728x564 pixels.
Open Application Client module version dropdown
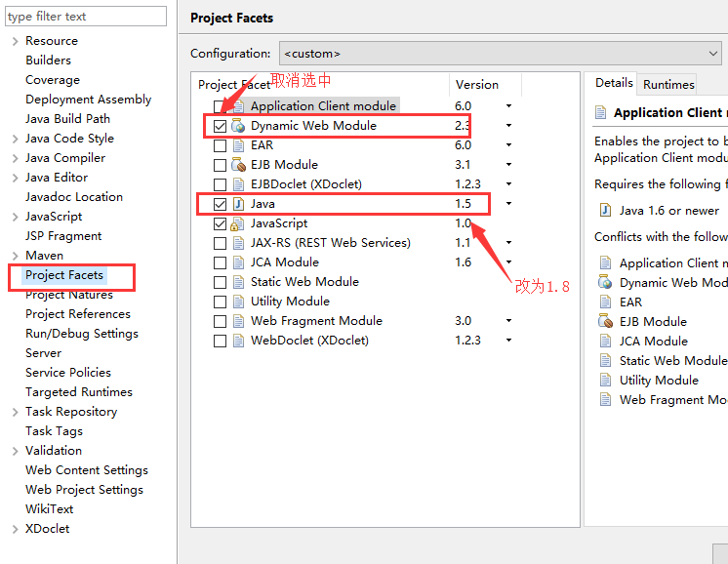508,106
